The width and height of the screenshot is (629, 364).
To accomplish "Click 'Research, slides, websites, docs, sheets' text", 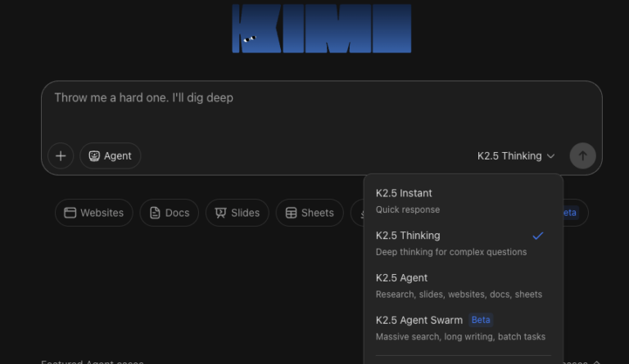I will 459,294.
